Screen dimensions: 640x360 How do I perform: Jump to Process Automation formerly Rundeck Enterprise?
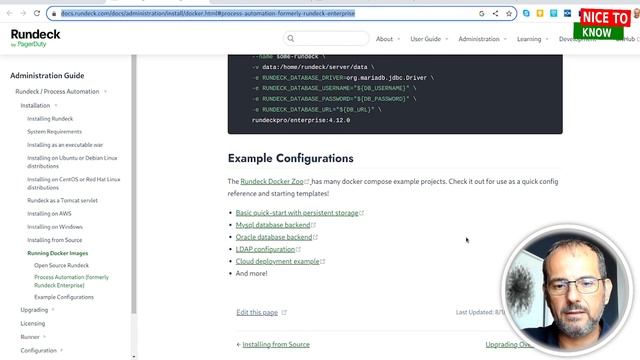[71, 281]
